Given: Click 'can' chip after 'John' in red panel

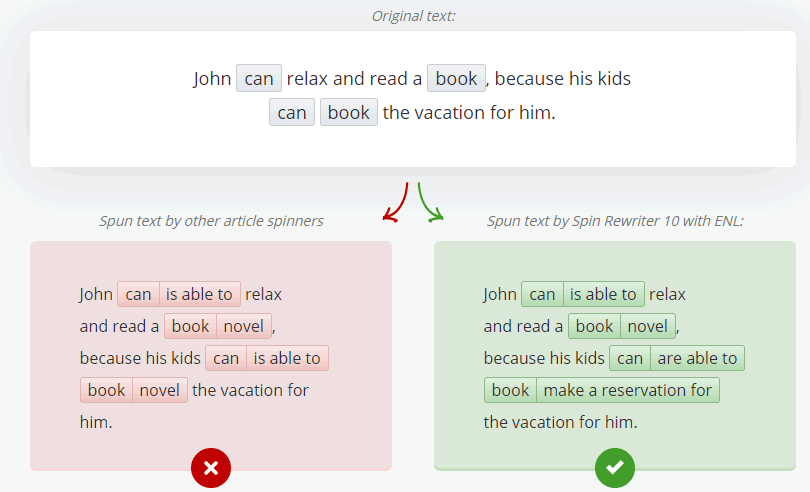Looking at the screenshot, I should coord(139,294).
